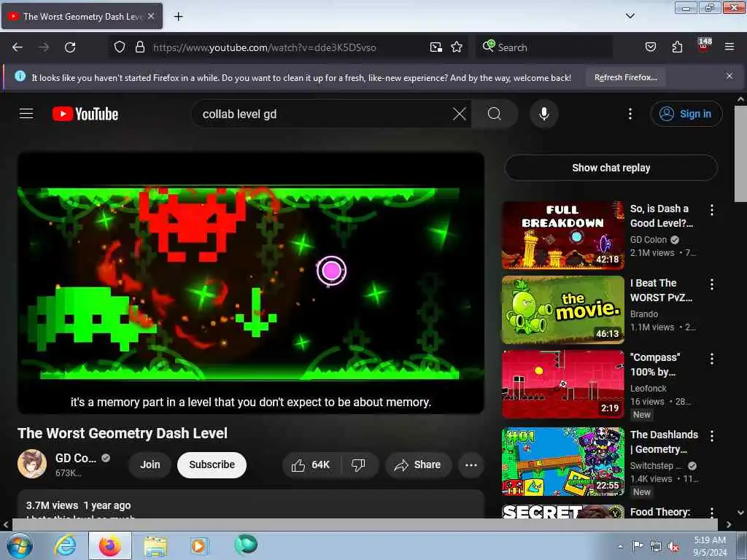Close the Worst Geometry Dash Level tab
The image size is (747, 560).
pos(151,16)
